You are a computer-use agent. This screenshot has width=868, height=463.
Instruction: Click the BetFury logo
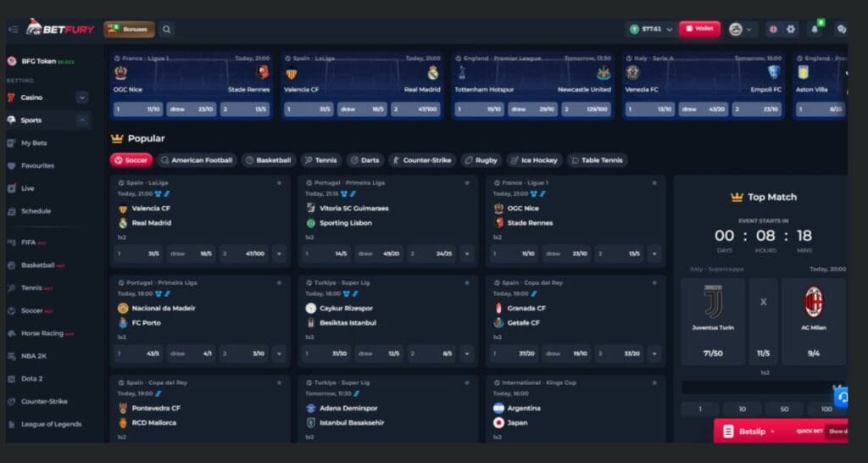point(60,28)
